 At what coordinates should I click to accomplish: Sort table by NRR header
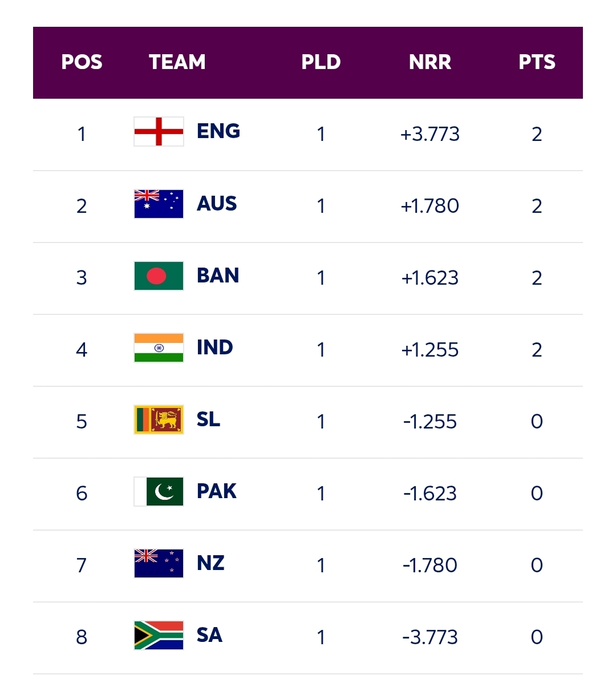(430, 62)
